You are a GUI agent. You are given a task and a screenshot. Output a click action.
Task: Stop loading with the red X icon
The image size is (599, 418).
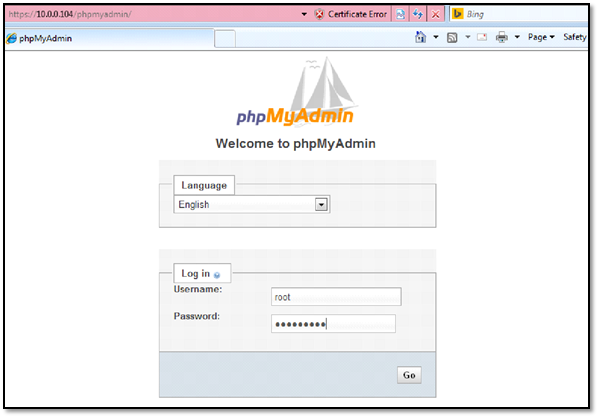tap(435, 15)
